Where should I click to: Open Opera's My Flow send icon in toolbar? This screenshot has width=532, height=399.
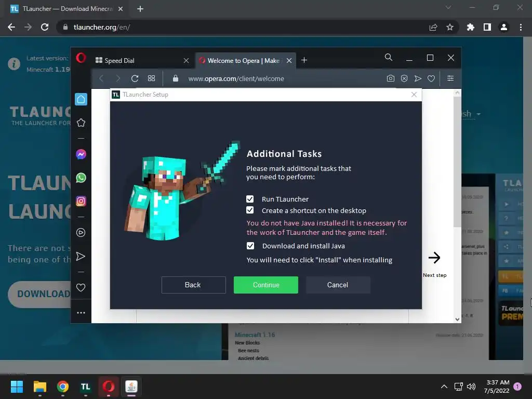pyautogui.click(x=418, y=79)
